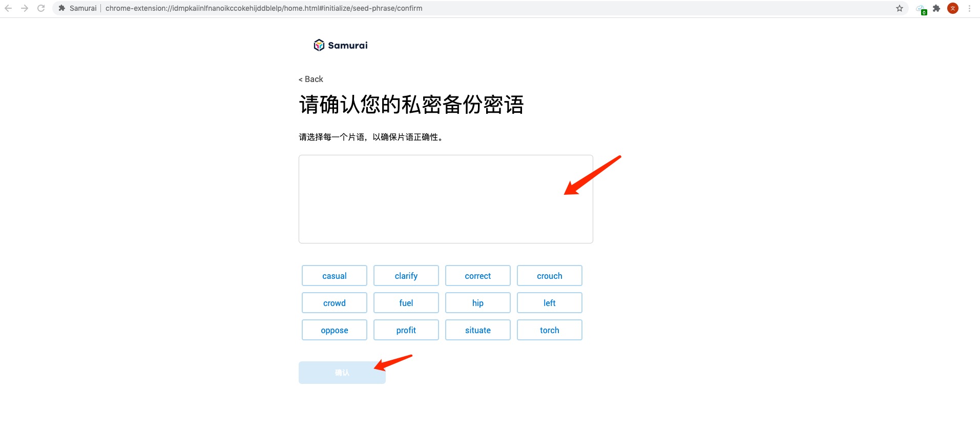Select the word torch

[x=550, y=330]
